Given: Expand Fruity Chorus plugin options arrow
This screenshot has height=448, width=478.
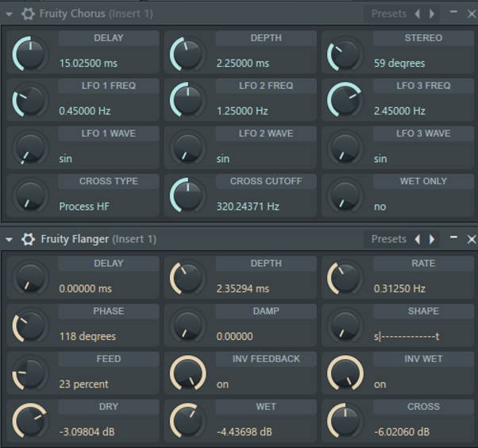Looking at the screenshot, I should pos(10,14).
